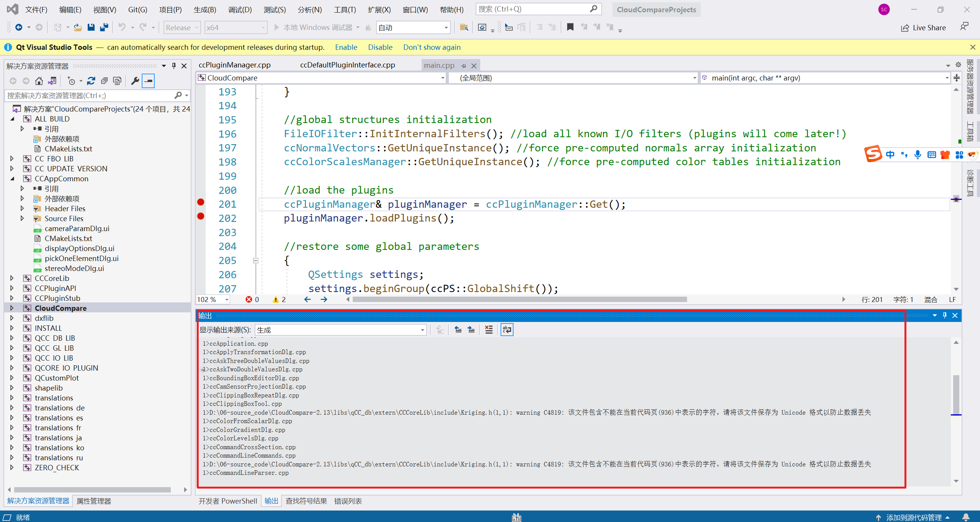The image size is (980, 522).
Task: Toggle Word Wrap in Output panel
Action: coord(507,330)
